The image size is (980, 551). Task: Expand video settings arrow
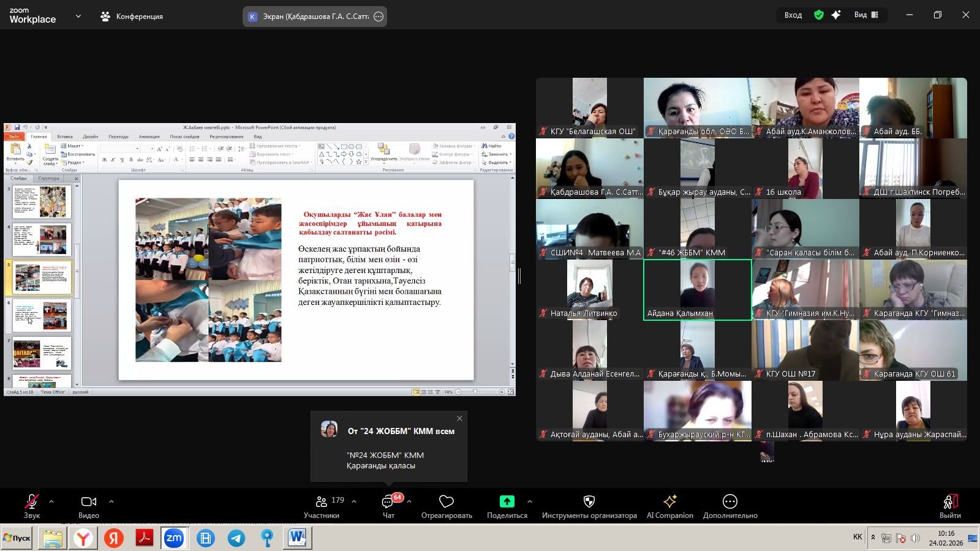111,501
